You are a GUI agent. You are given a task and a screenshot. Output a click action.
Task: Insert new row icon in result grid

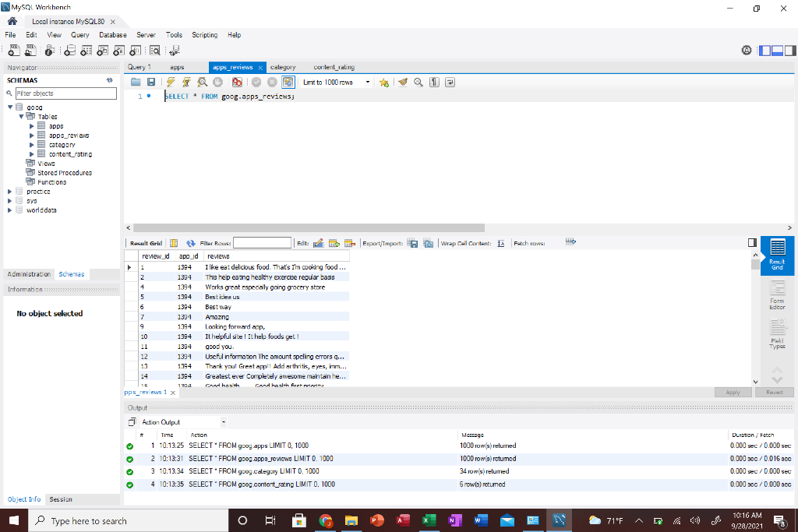(x=334, y=243)
